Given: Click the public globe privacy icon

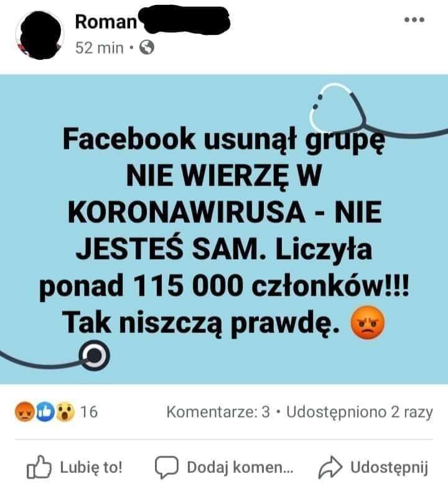Looking at the screenshot, I should point(146,47).
